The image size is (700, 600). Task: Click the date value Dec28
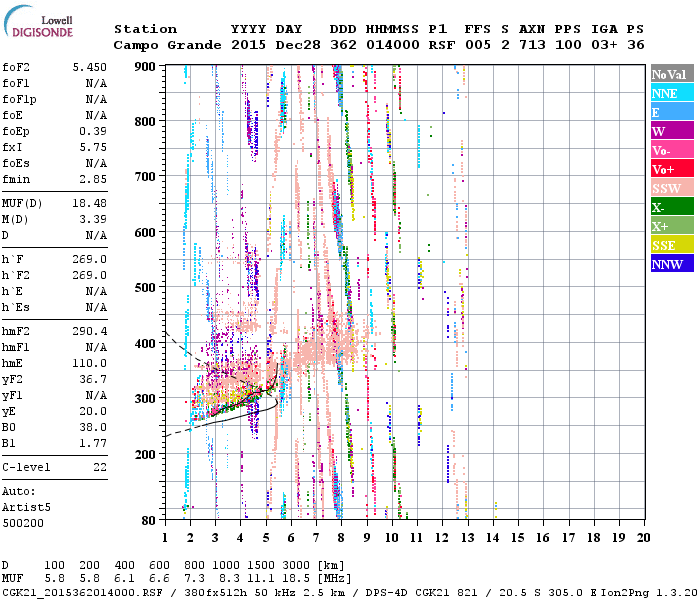(x=298, y=45)
